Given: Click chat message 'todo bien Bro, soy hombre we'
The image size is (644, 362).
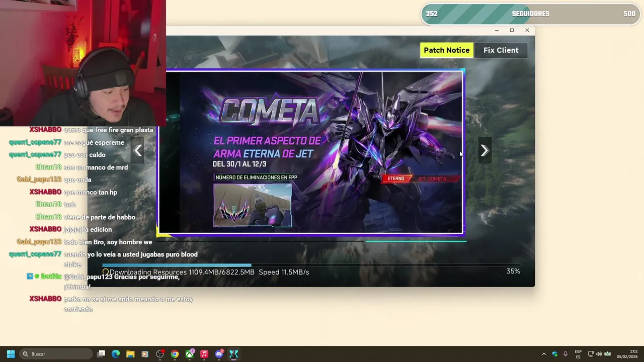Looking at the screenshot, I should tap(108, 242).
